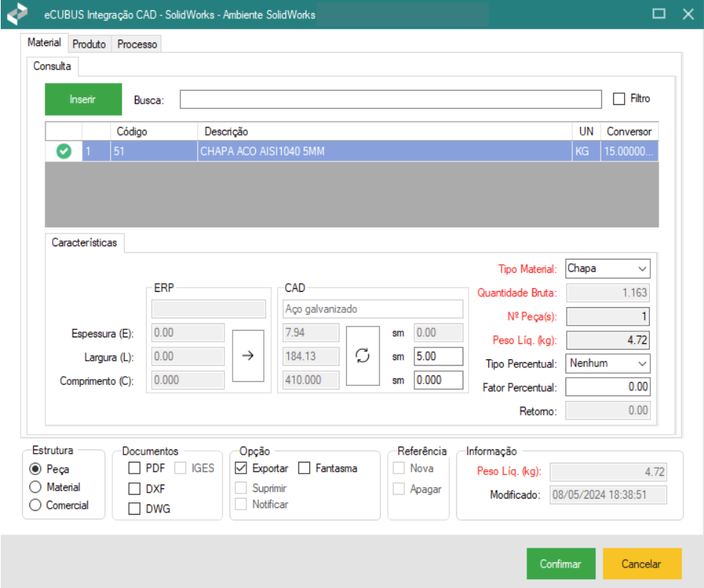The image size is (704, 588).
Task: Check the PDF document option
Action: 134,468
